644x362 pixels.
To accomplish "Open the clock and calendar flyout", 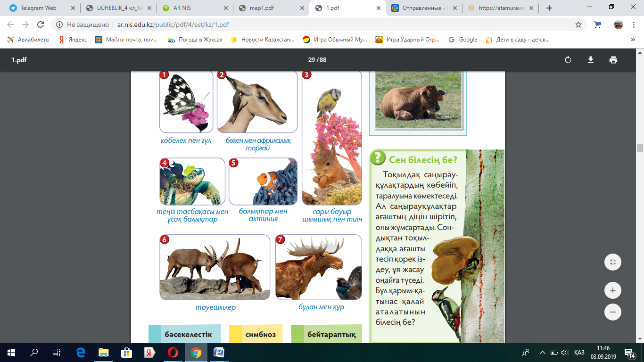I will click(603, 352).
